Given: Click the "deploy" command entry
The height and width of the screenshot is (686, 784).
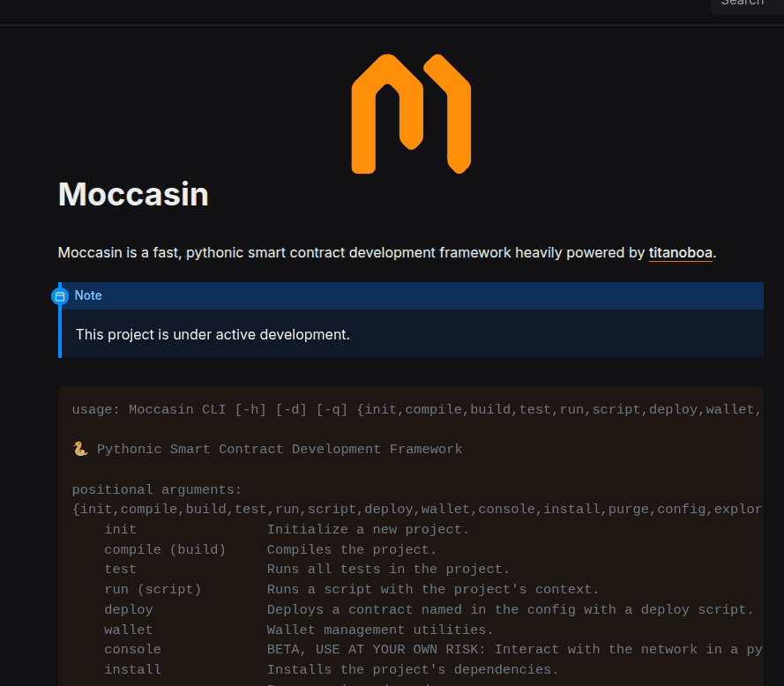Looking at the screenshot, I should 128,609.
